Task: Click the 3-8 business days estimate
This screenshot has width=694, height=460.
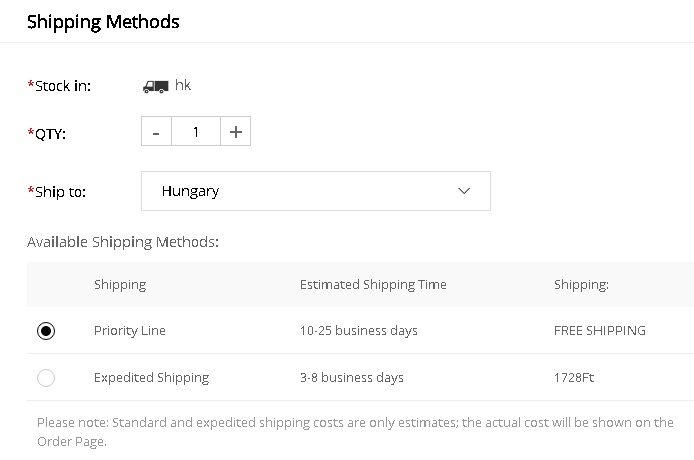Action: click(x=352, y=378)
